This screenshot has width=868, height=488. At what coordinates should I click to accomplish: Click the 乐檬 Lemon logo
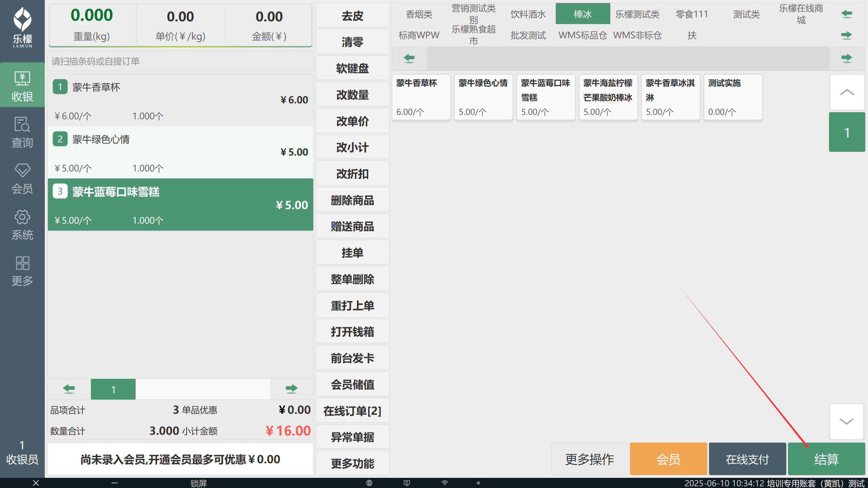click(22, 27)
